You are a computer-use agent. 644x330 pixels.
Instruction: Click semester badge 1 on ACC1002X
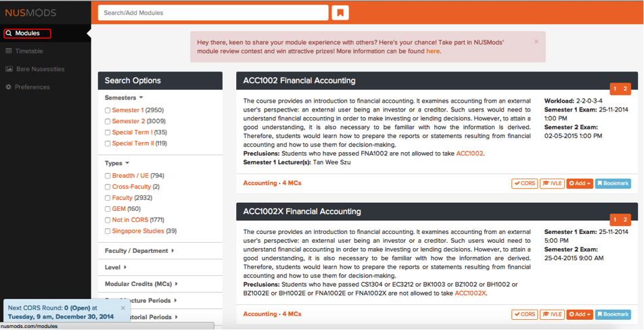tap(615, 220)
